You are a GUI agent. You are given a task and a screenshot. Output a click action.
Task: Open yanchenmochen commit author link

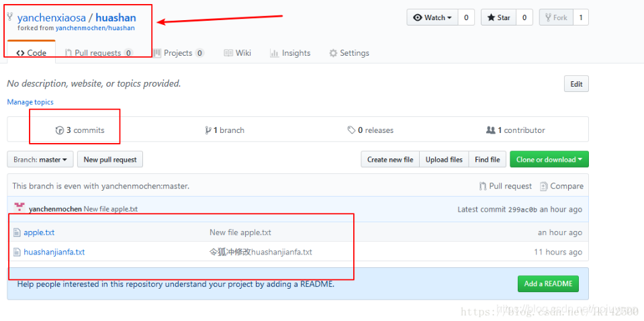pyautogui.click(x=56, y=209)
